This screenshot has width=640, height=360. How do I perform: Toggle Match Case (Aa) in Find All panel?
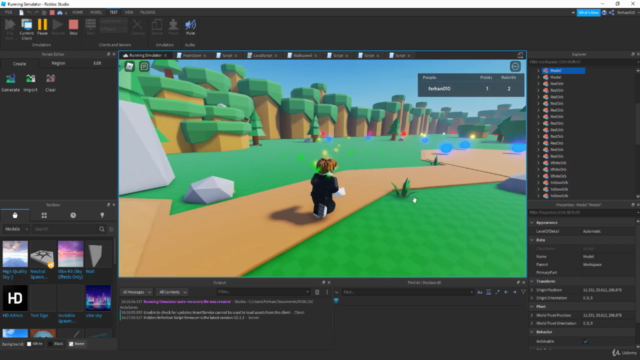pyautogui.click(x=480, y=292)
